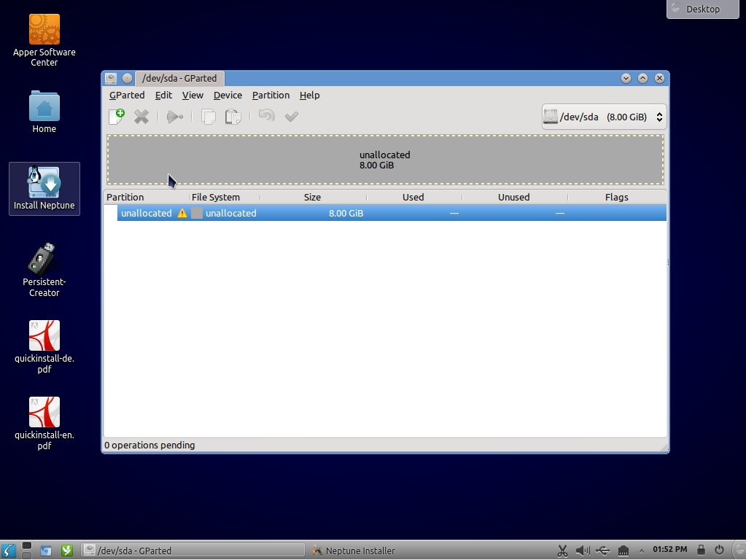
Task: Sort by the Partition column header
Action: 147,197
